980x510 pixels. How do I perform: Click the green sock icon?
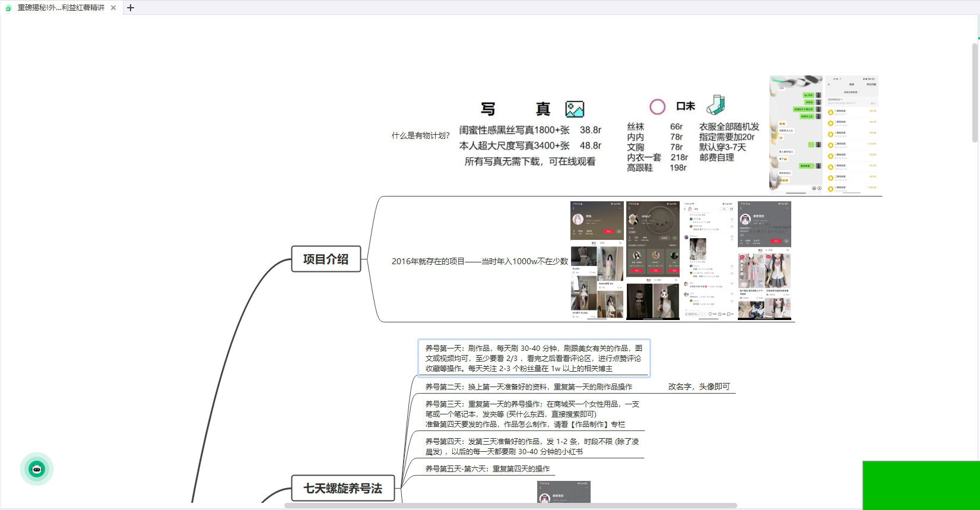[x=715, y=105]
